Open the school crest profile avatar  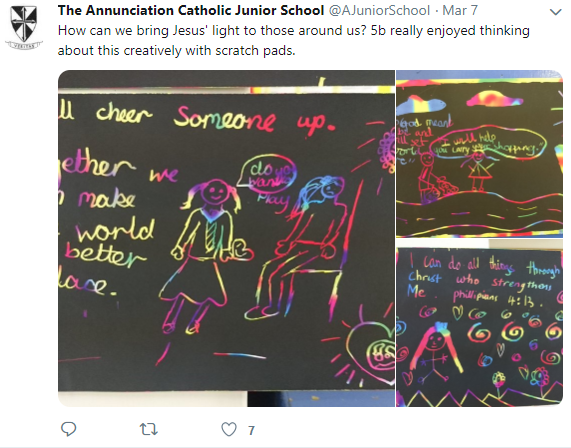24,27
